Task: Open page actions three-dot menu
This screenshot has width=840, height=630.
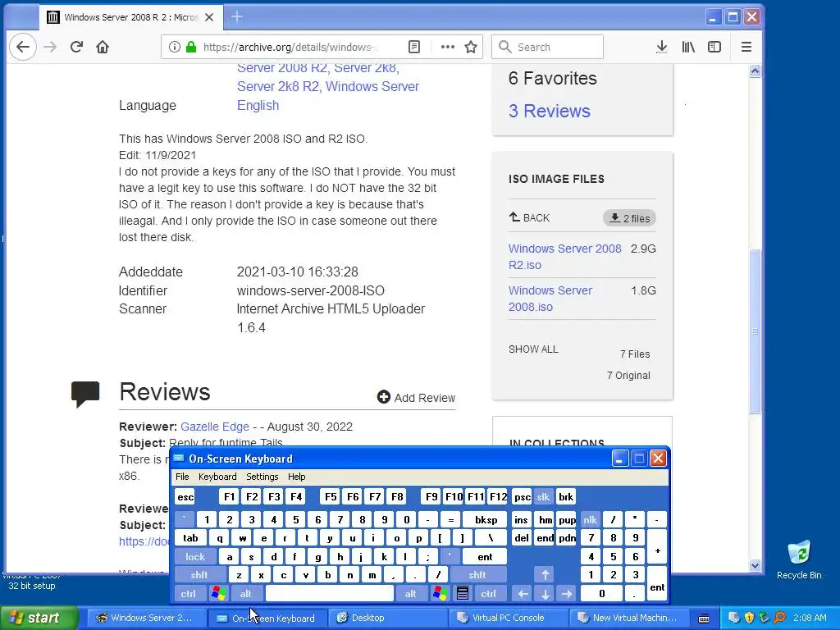Action: click(x=447, y=47)
